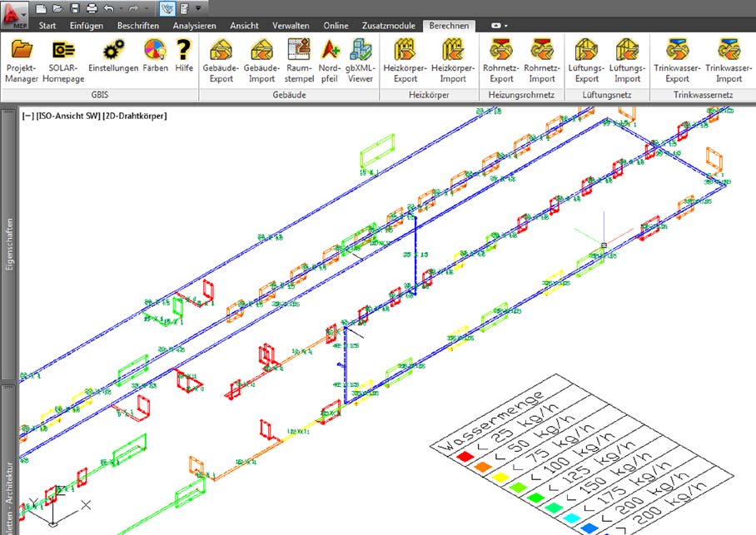Open Hilfe question mark

pos(184,56)
